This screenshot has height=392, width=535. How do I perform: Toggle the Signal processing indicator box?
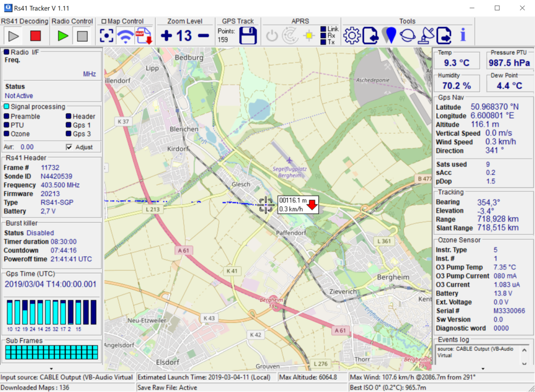(x=6, y=106)
